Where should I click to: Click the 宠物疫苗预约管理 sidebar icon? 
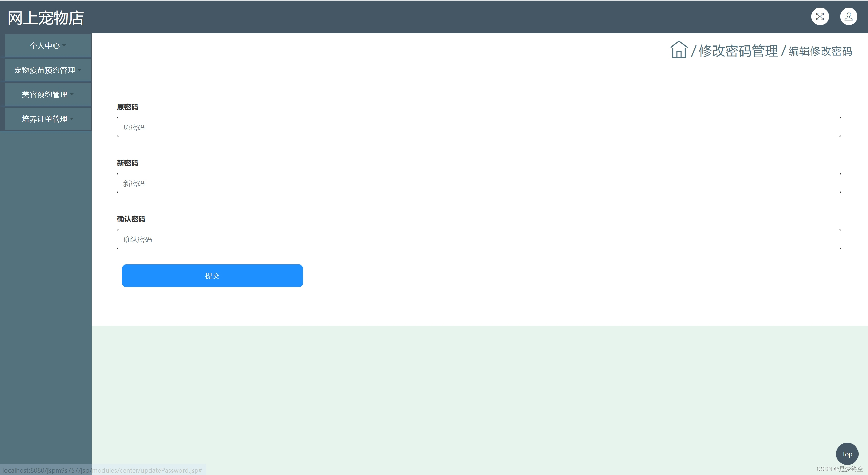pyautogui.click(x=45, y=70)
